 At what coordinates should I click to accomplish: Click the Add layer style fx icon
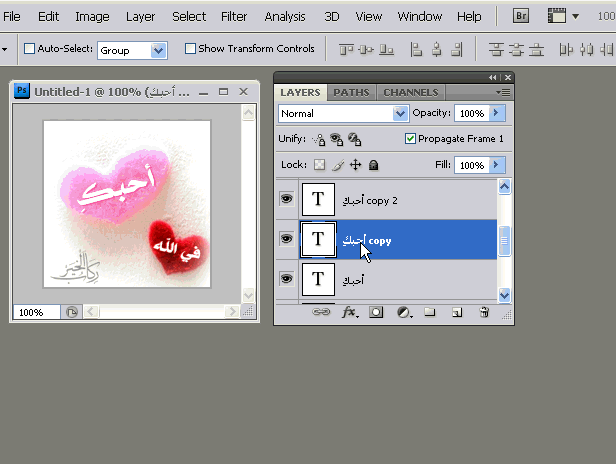coord(350,313)
